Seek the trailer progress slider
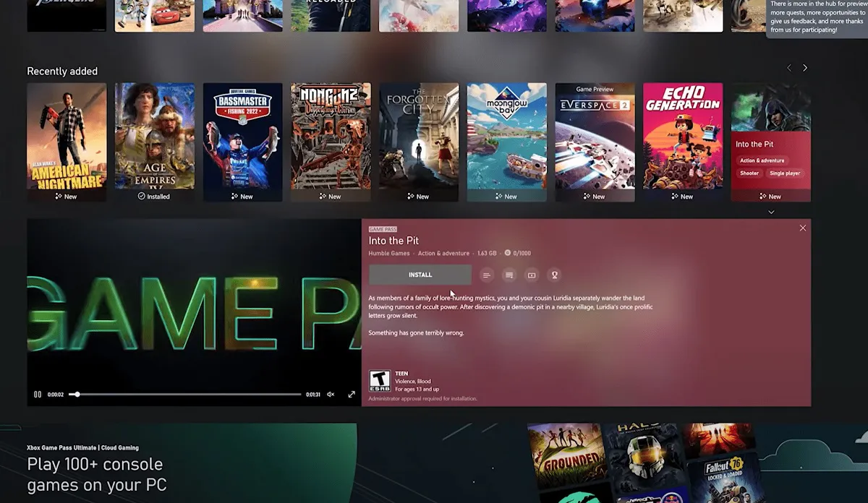 [x=185, y=395]
